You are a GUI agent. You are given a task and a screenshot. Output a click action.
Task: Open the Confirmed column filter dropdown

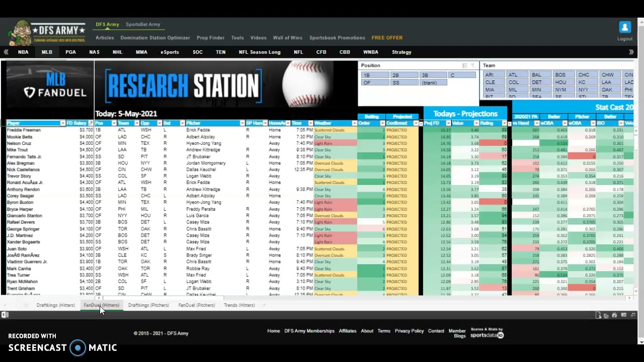pos(416,123)
